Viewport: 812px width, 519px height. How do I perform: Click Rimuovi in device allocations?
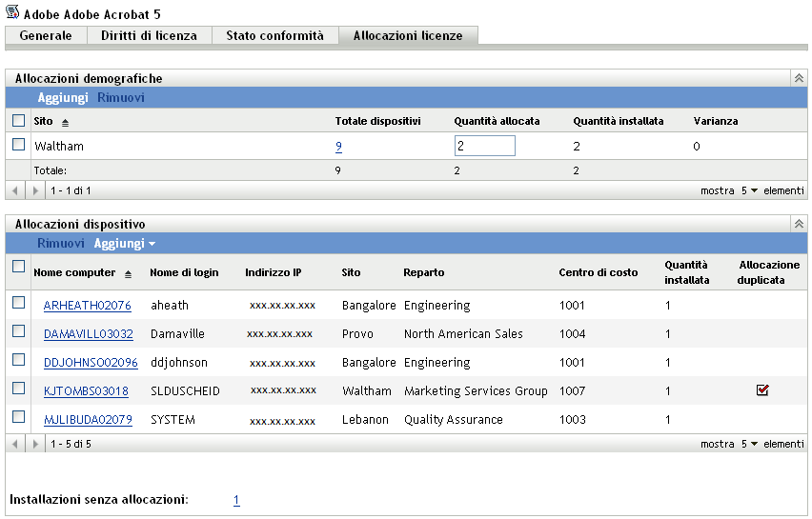coord(61,243)
